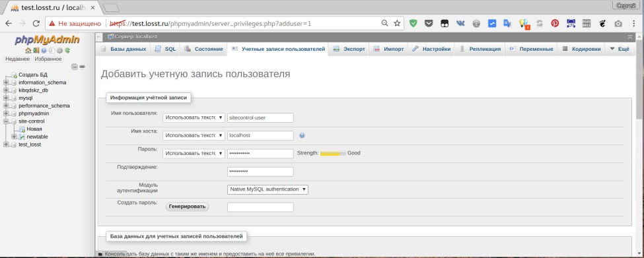644x258 pixels.
Task: Expand the performance_schema database node
Action: tap(6, 106)
